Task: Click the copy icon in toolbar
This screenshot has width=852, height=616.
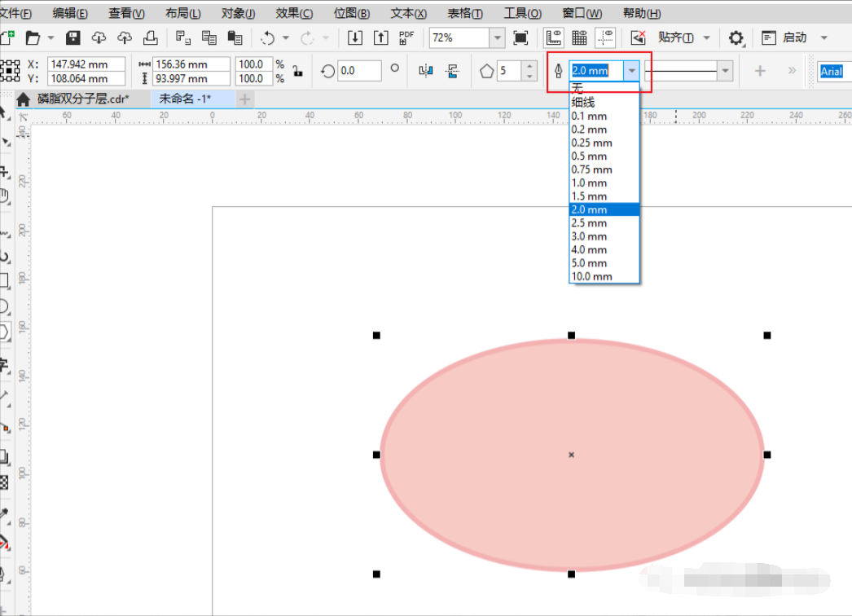Action: coord(209,37)
